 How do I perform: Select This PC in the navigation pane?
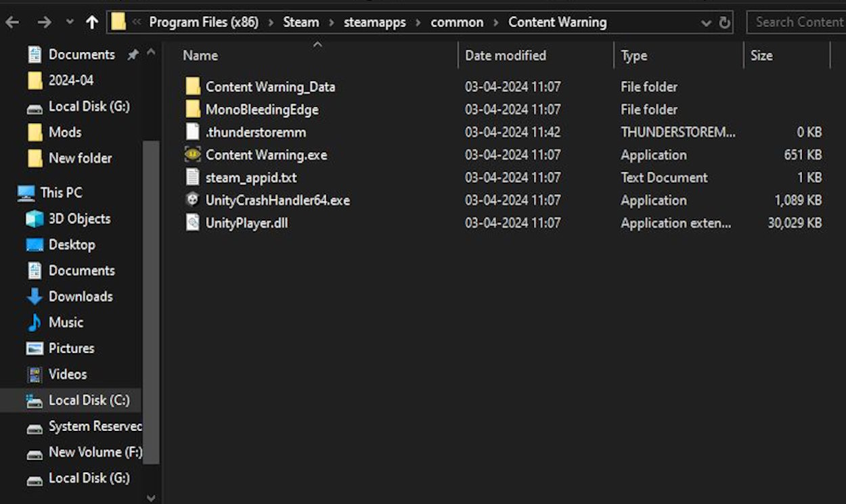[59, 193]
